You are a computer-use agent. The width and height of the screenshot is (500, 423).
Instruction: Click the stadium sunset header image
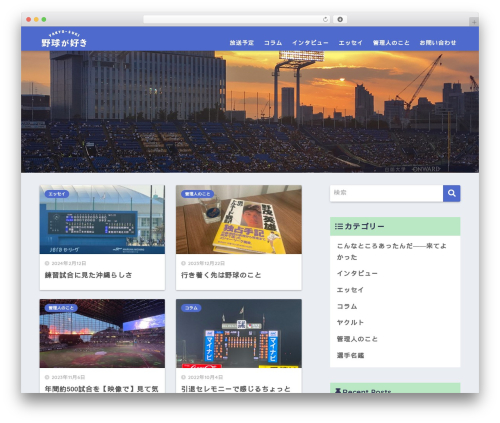250,112
